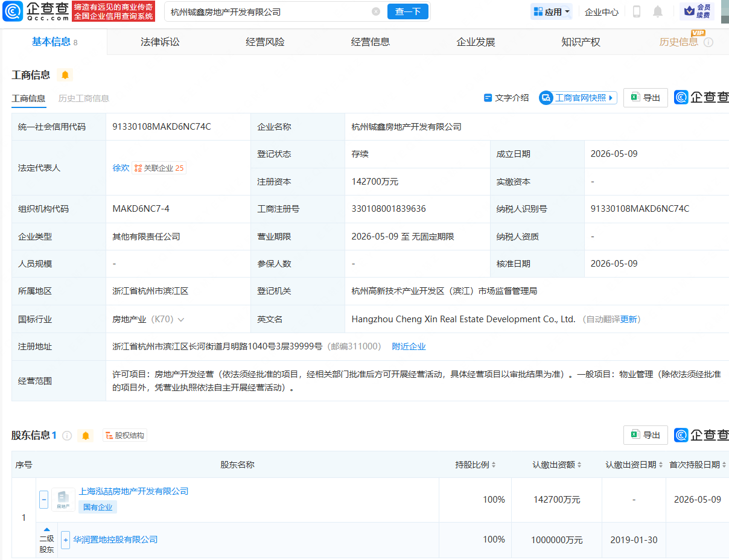Open the notifications bell in the header

[658, 11]
